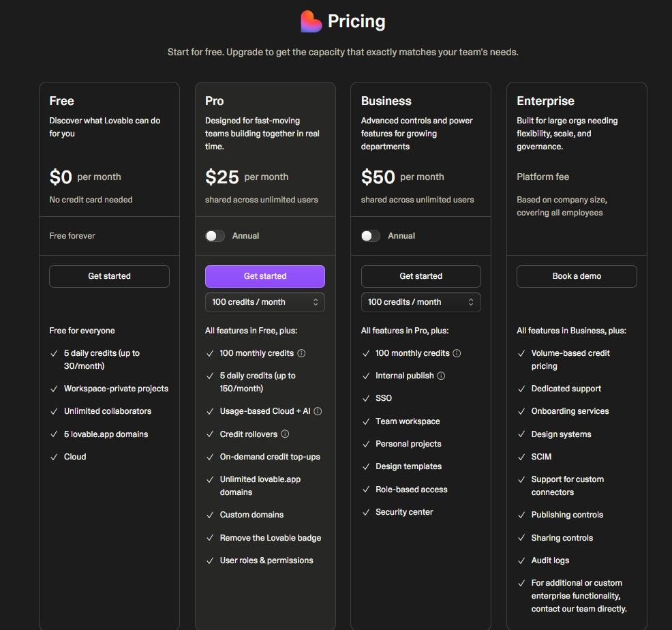
Task: Expand Business plan 100 credits / month dropdown
Action: click(x=421, y=302)
